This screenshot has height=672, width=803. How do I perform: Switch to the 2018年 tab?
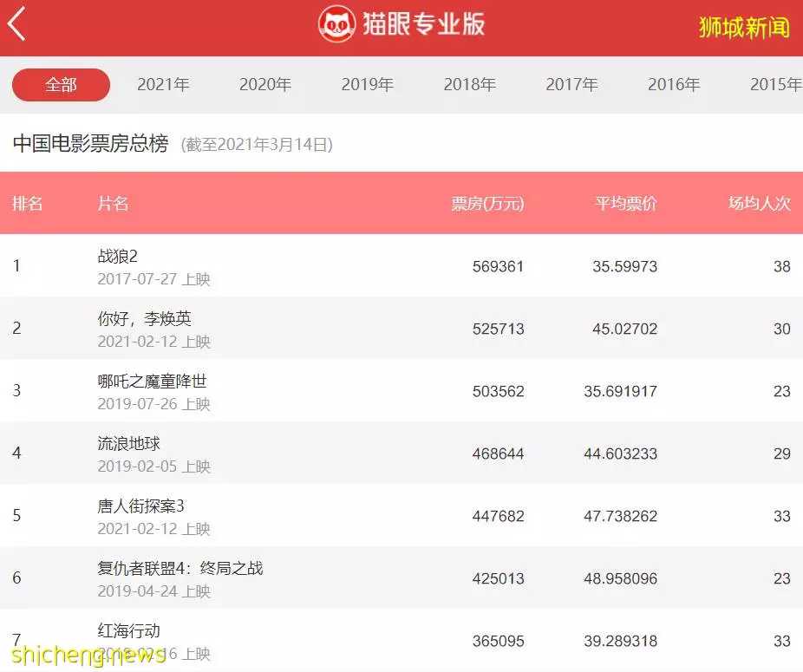470,84
